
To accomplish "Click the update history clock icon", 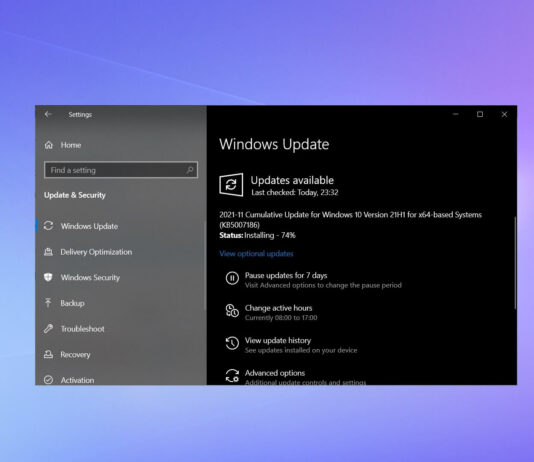I will (x=232, y=343).
